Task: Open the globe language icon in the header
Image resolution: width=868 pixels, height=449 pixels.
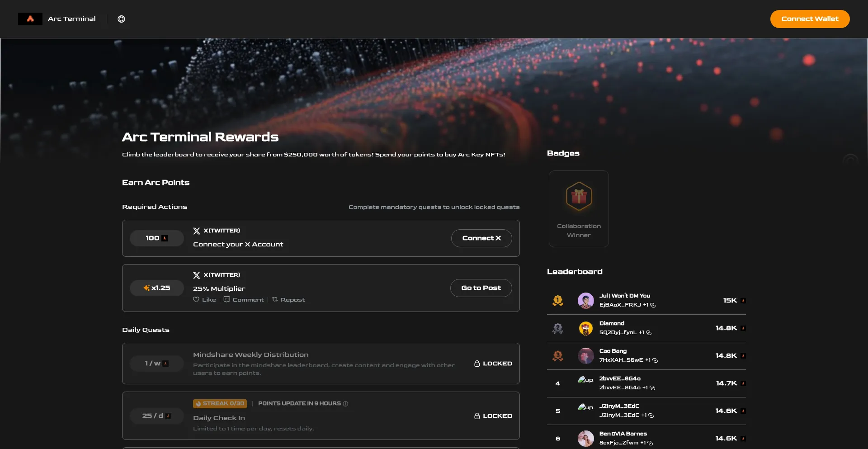Action: 121,19
